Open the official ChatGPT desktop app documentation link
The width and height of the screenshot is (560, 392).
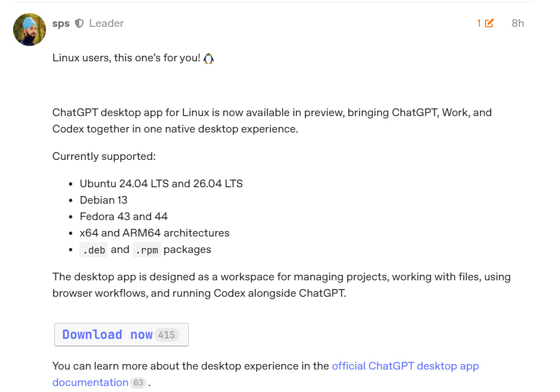(x=265, y=374)
